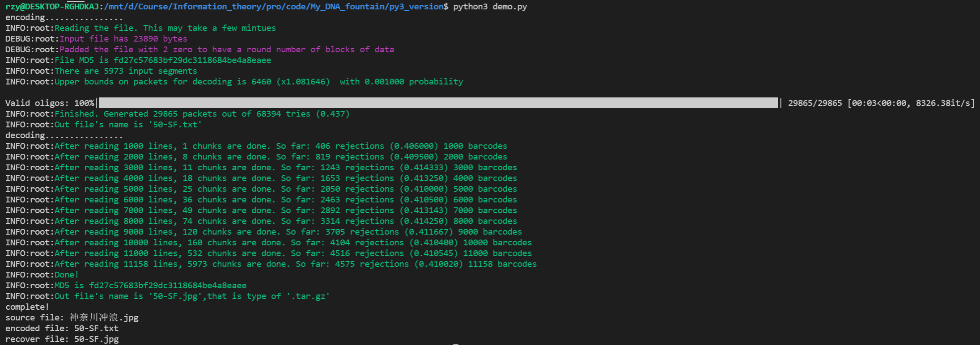Click 'After reading 6000 lines' log line
This screenshot has width=980, height=345.
click(x=261, y=200)
